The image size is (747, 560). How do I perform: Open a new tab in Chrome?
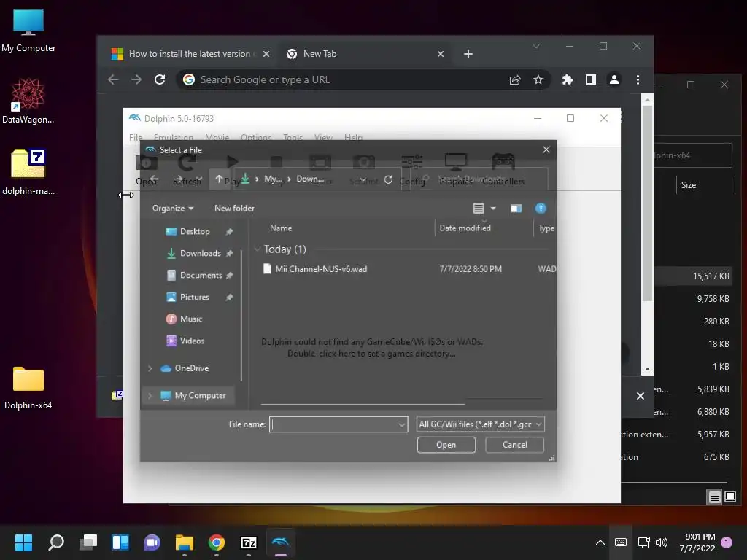click(468, 54)
